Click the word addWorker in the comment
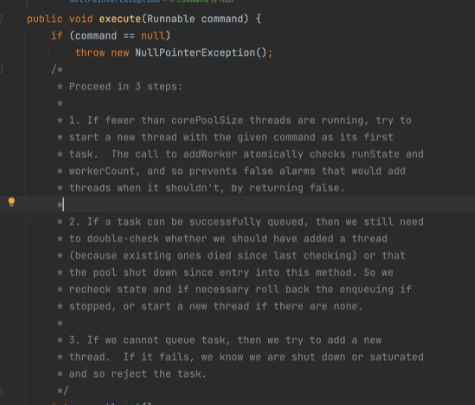Viewport: 475px width, 405px height. pos(210,154)
